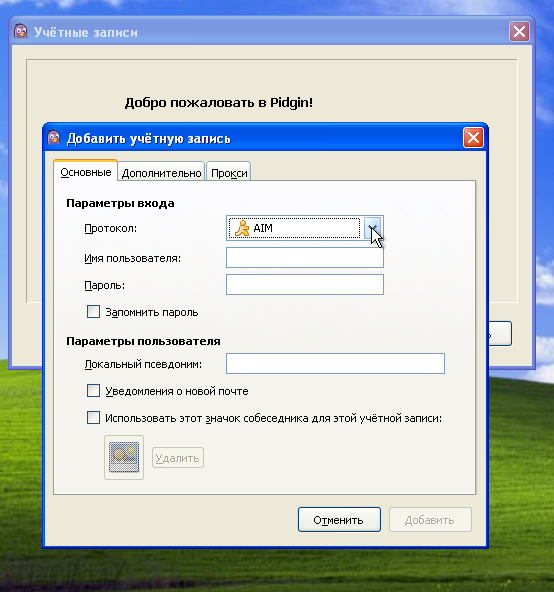Image resolution: width=554 pixels, height=592 pixels.
Task: Open the protocol dropdown arrow
Action: click(x=373, y=228)
